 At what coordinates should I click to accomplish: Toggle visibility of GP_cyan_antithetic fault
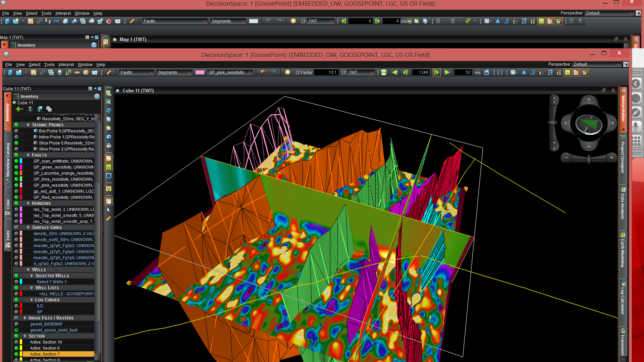(16, 161)
